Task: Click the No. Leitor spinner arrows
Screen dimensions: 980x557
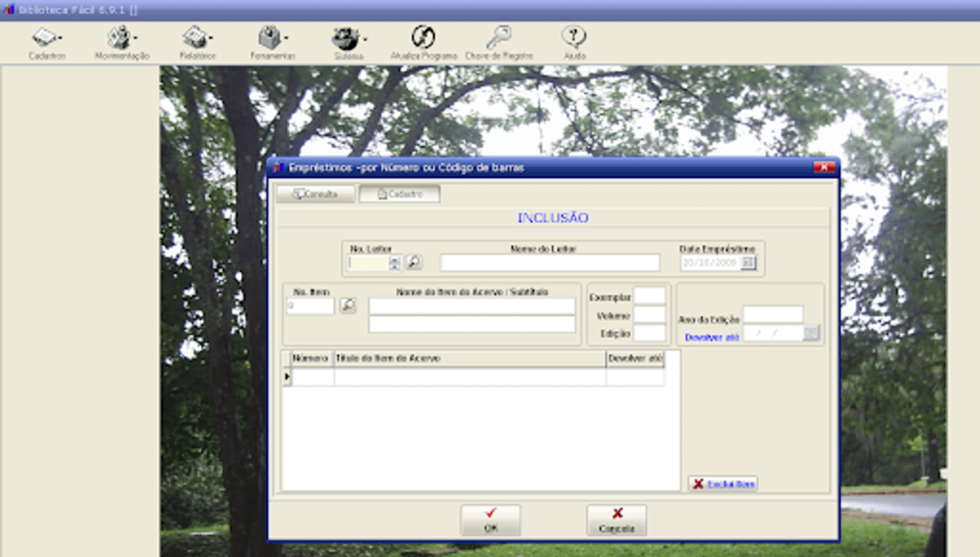Action: point(395,262)
